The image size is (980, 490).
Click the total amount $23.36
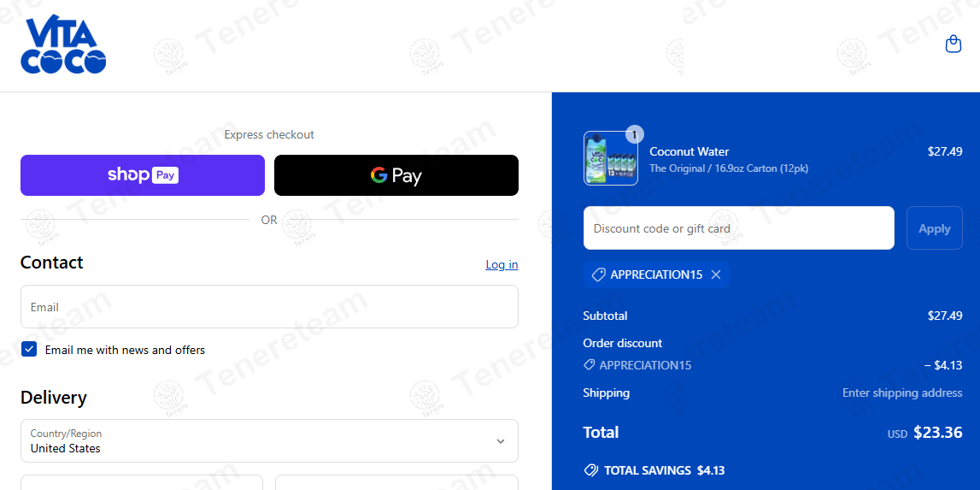938,433
